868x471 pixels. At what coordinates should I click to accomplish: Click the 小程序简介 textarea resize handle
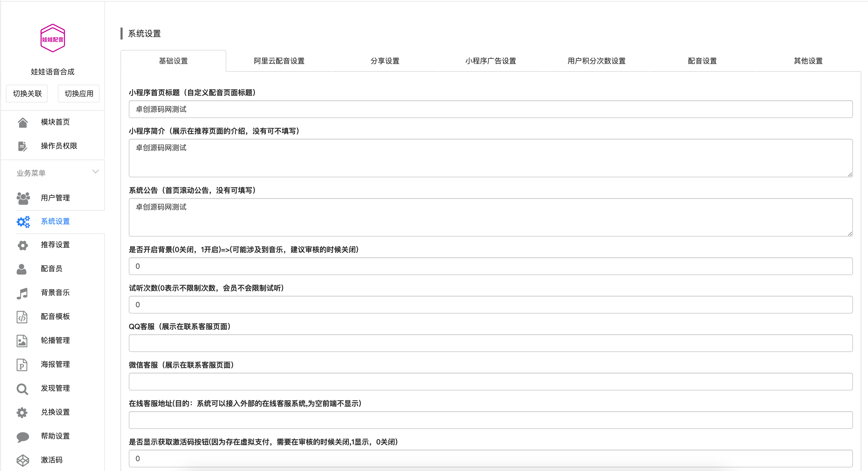pos(850,174)
